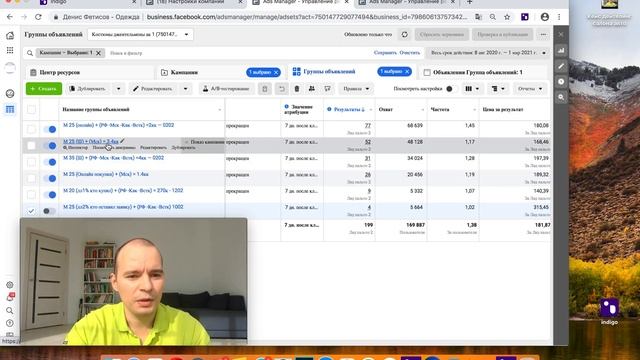Close the right side panel with X
Screen dimensions: 640x360
pyautogui.click(x=561, y=35)
